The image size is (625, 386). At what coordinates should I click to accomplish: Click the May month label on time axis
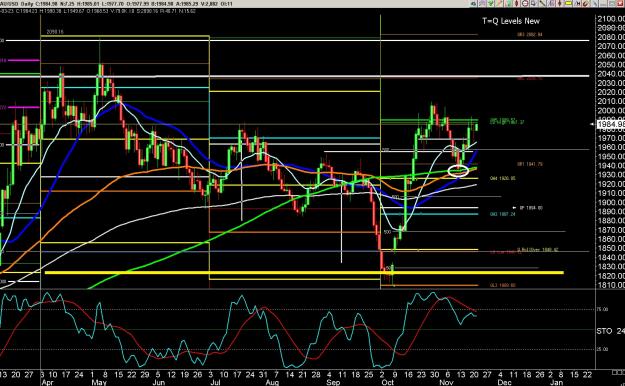[x=99, y=382]
